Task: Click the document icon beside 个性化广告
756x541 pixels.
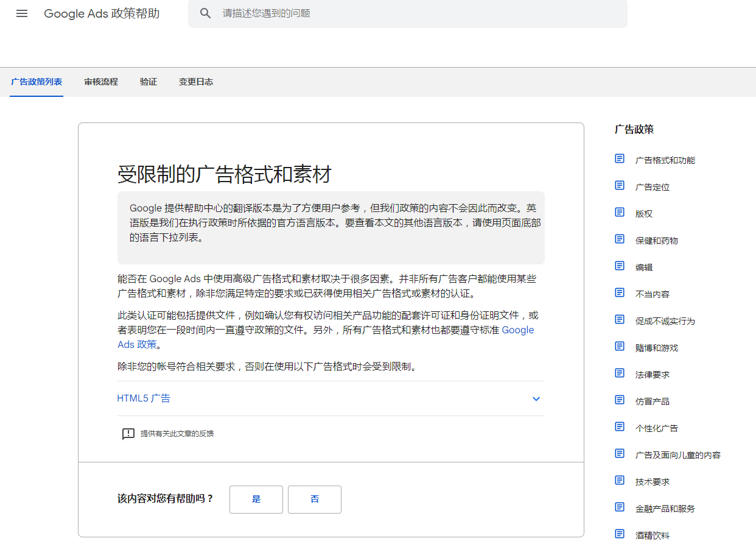Action: point(620,426)
